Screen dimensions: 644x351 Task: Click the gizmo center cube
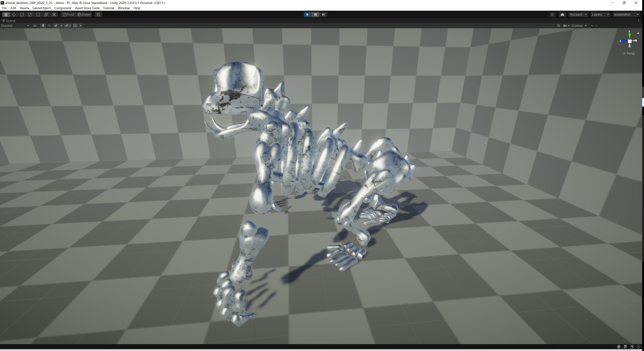click(x=630, y=41)
